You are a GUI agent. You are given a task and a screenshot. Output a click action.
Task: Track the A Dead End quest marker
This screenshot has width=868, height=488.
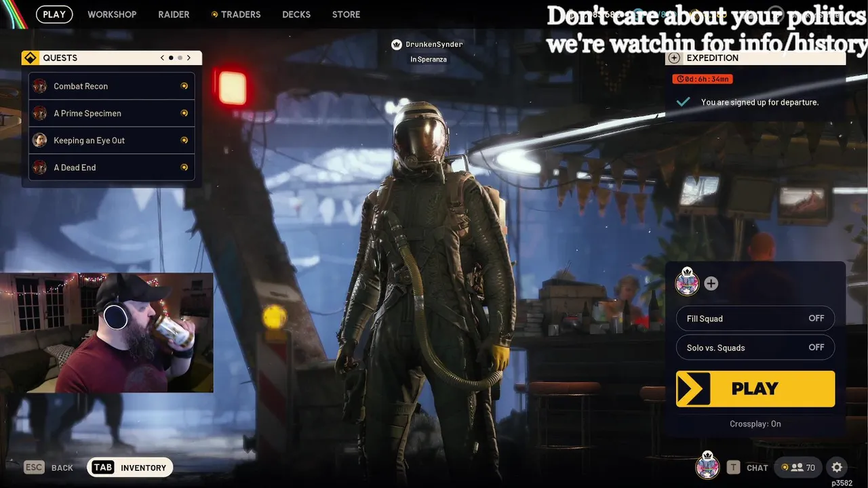pyautogui.click(x=184, y=167)
